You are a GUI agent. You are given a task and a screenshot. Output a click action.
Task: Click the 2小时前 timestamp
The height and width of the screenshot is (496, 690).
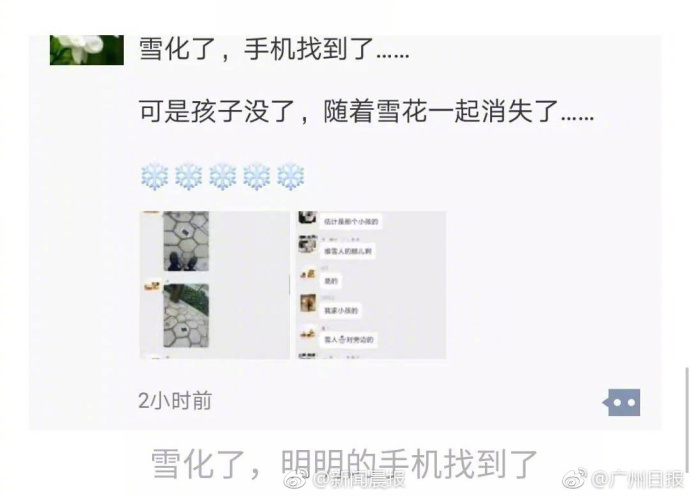point(175,400)
